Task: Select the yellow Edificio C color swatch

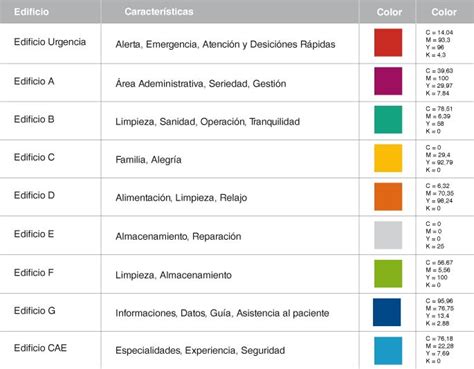Action: click(x=388, y=158)
